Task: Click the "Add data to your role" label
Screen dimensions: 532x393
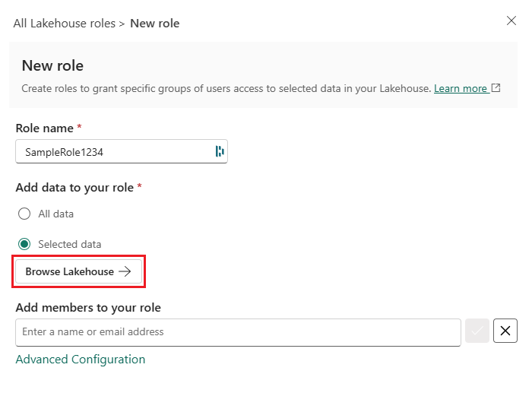Action: [74, 187]
